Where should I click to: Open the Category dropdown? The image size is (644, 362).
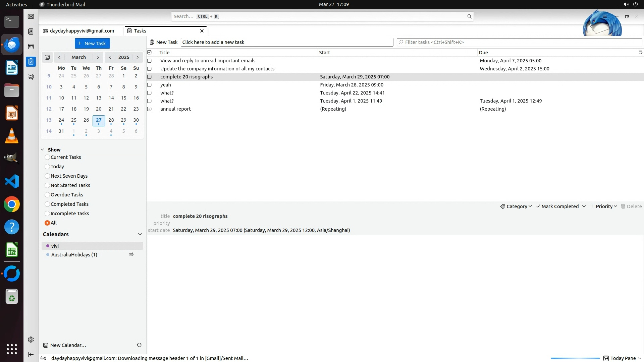[516, 206]
